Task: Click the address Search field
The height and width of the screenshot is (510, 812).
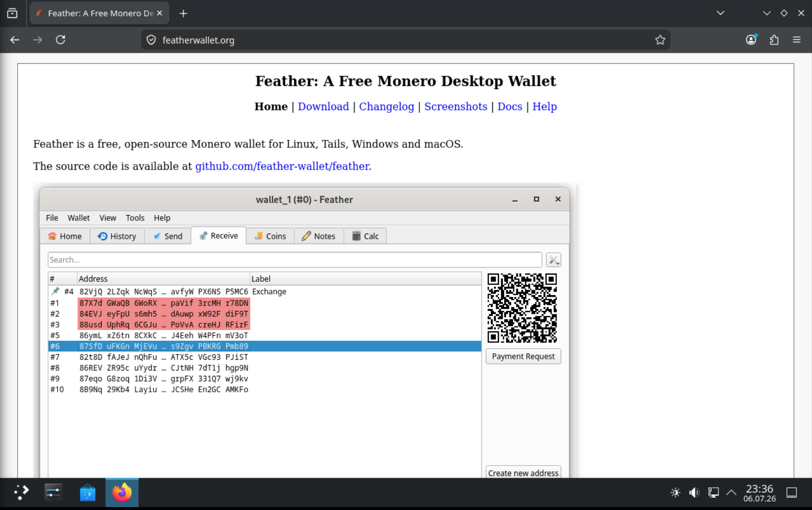Action: [x=295, y=260]
